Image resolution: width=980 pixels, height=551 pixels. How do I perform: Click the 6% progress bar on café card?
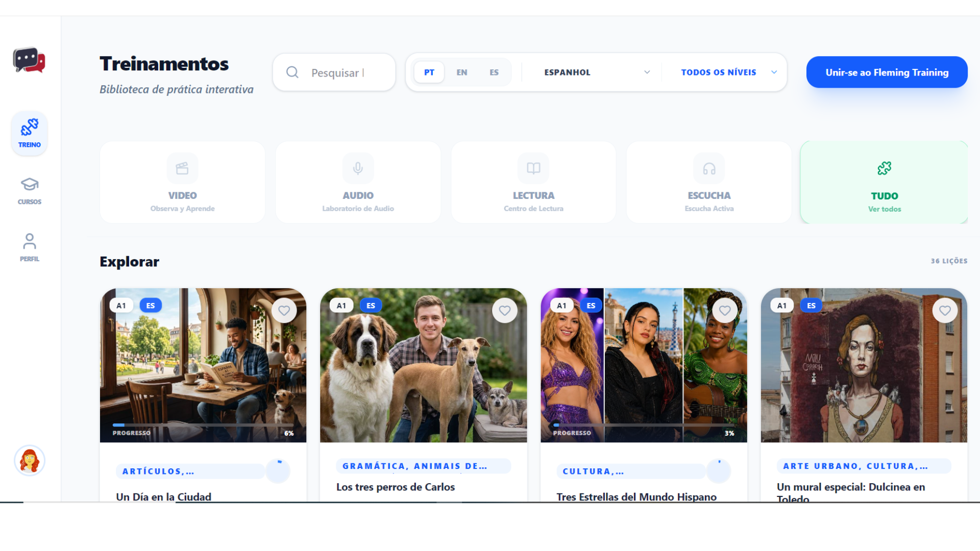click(203, 425)
